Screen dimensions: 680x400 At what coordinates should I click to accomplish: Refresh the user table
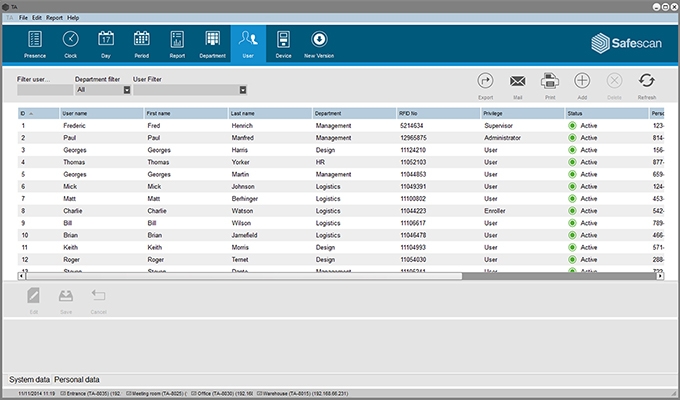pyautogui.click(x=647, y=84)
